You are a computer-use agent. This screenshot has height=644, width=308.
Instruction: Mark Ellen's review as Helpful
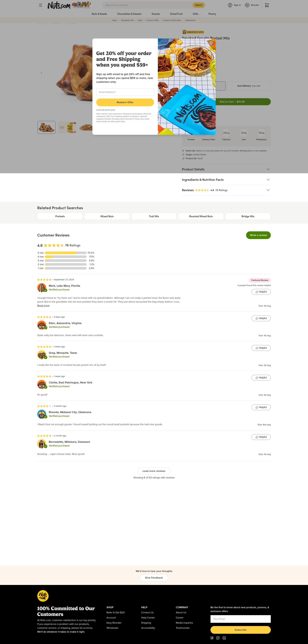pos(261,318)
